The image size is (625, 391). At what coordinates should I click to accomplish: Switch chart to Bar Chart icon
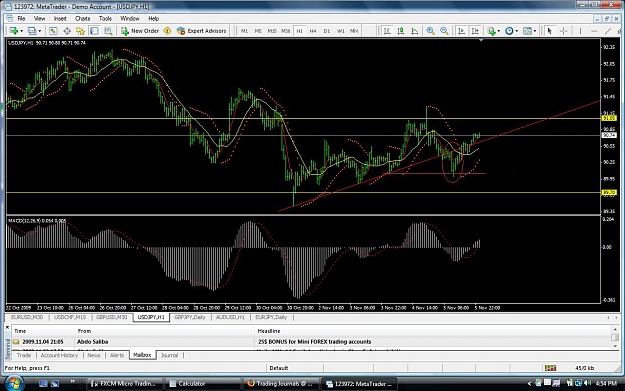point(387,31)
